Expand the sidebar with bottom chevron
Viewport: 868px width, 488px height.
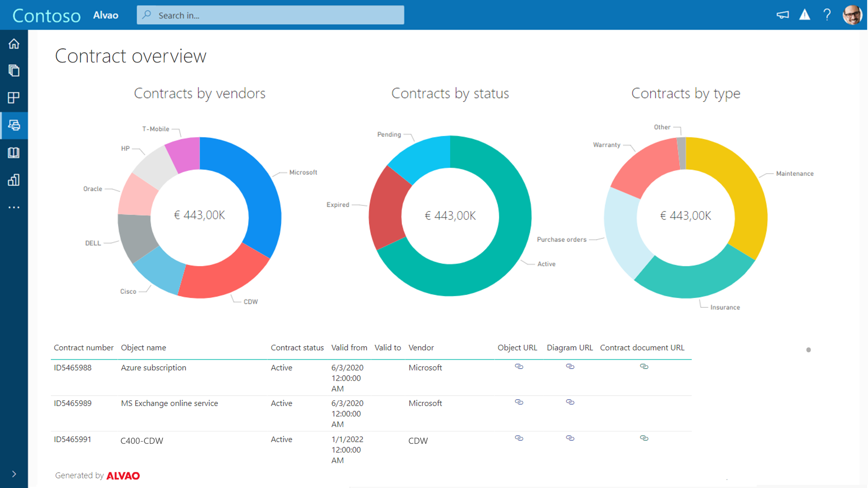(14, 474)
